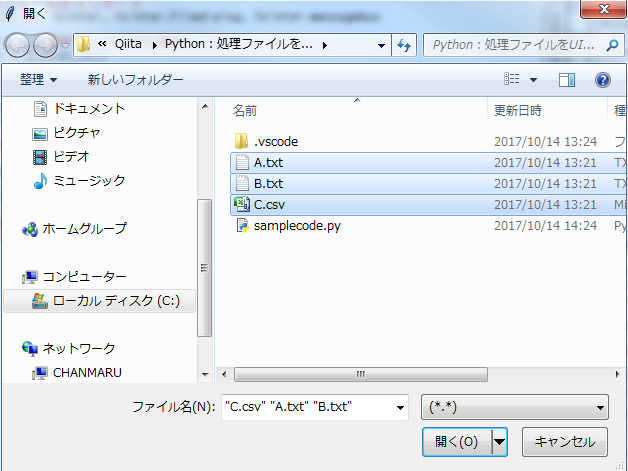
Task: Select the Qiita breadcrumb segment
Action: 128,44
